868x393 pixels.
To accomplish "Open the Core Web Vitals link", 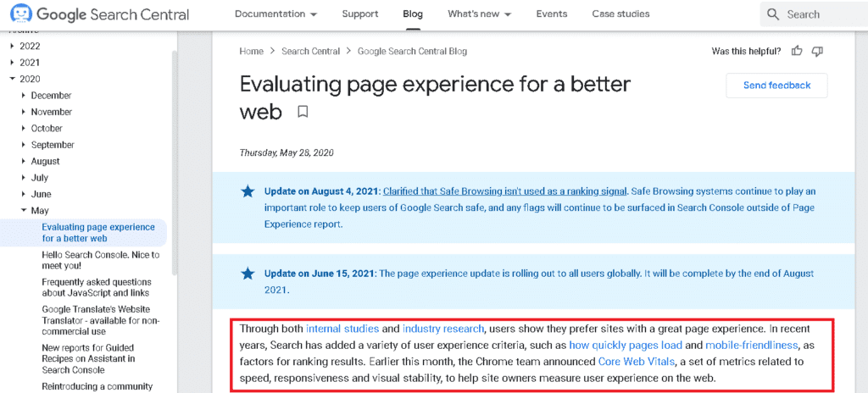I will point(637,362).
